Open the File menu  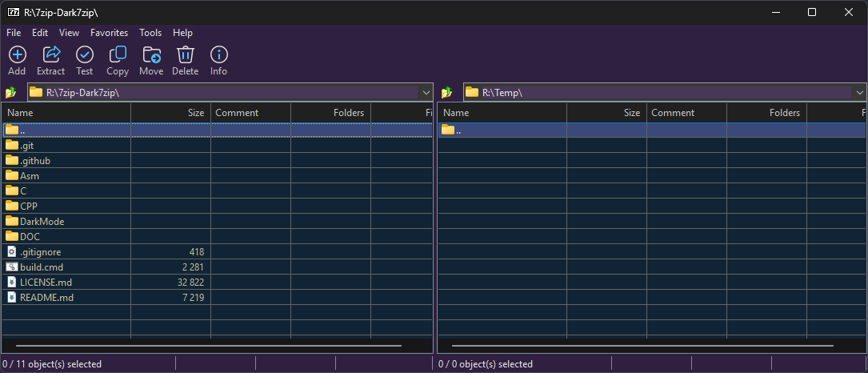[x=14, y=33]
